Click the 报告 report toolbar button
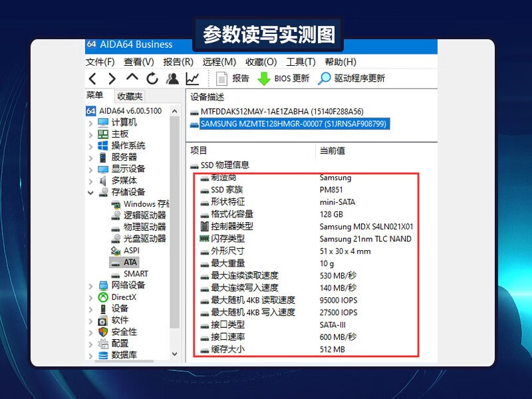The image size is (532, 399). click(232, 78)
